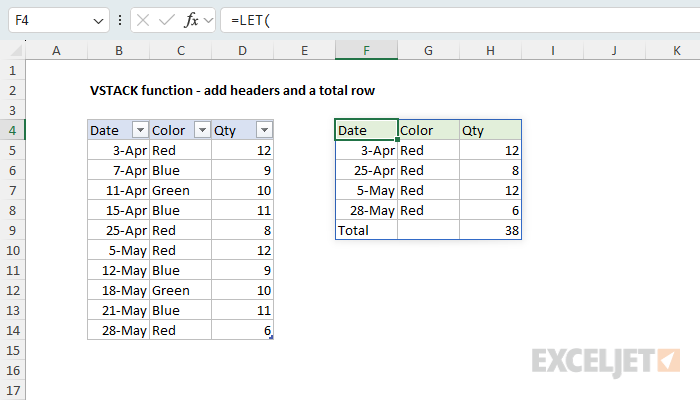Click the 'Color' header in column G

pyautogui.click(x=429, y=130)
